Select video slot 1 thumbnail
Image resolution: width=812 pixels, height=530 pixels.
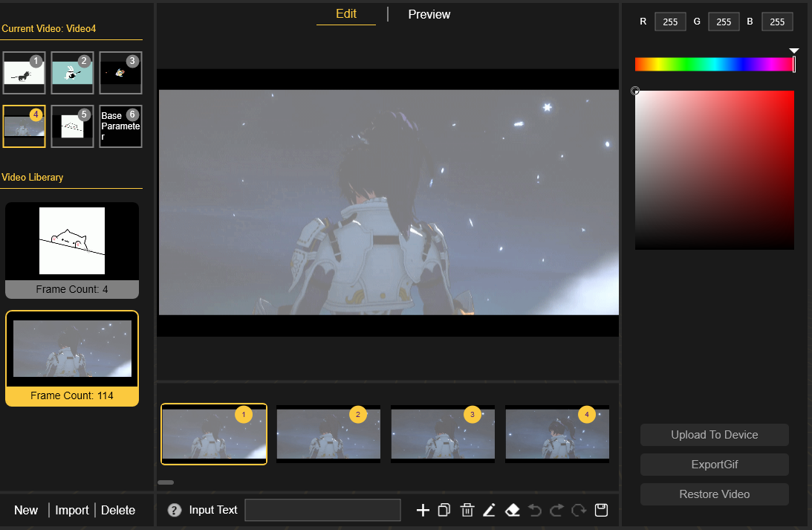point(24,73)
